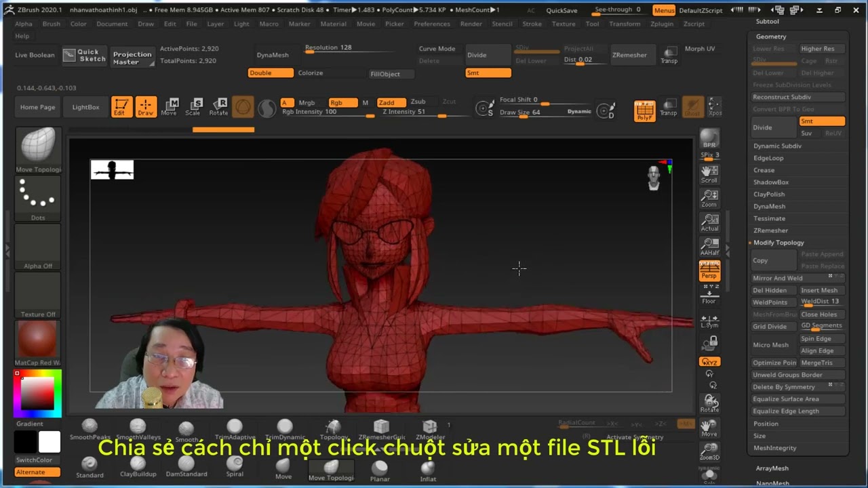Click the right-shelf Move view icon

click(709, 428)
